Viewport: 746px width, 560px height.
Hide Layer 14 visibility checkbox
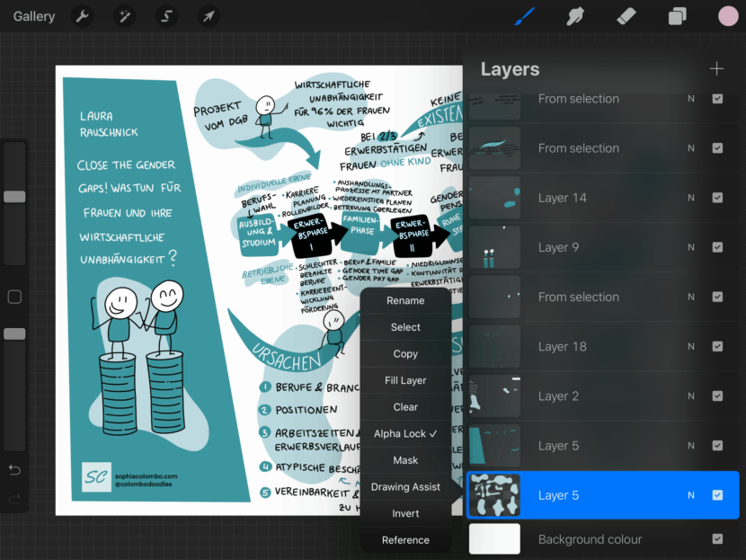[x=717, y=198]
